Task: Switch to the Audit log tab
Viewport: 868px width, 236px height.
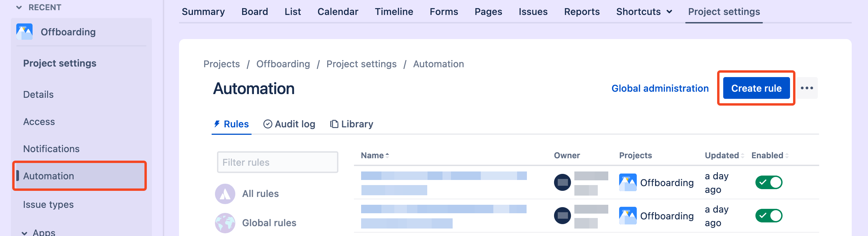Action: [289, 124]
